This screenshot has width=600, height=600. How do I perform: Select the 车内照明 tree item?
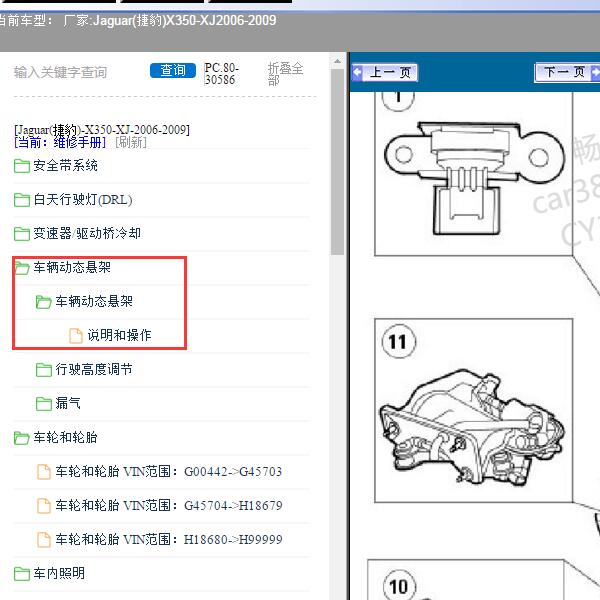pos(59,573)
